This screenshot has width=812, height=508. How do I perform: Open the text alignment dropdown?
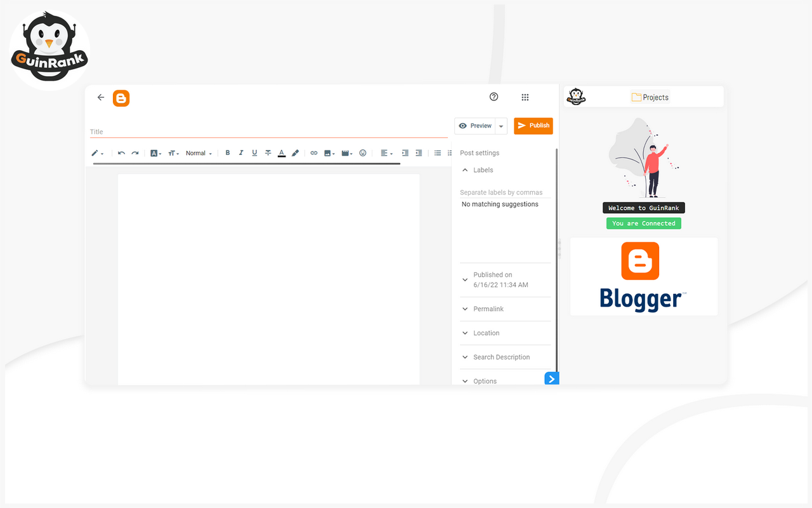coord(386,153)
